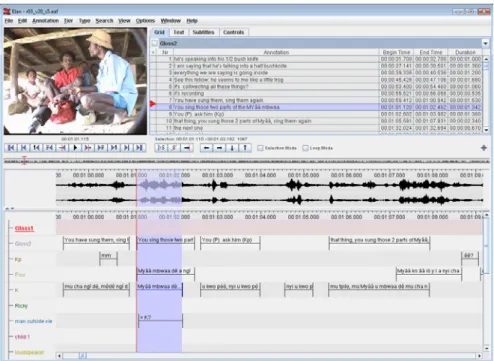Open the File menu

9,21
